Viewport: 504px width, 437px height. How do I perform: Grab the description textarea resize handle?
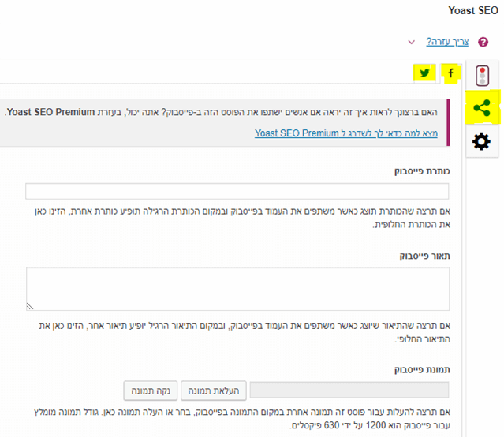[x=30, y=306]
